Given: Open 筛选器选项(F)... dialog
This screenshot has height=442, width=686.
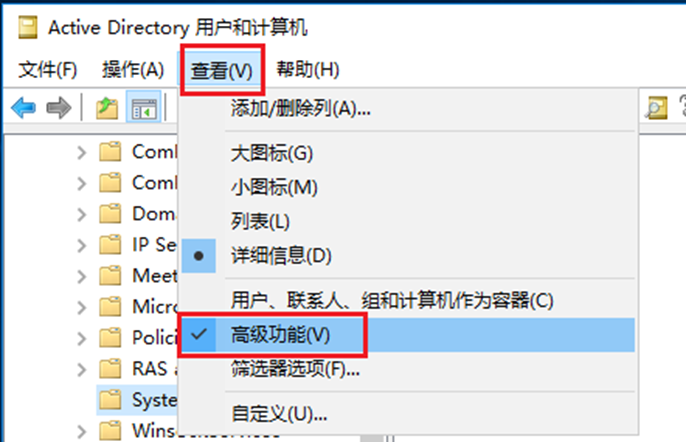Looking at the screenshot, I should tap(294, 370).
